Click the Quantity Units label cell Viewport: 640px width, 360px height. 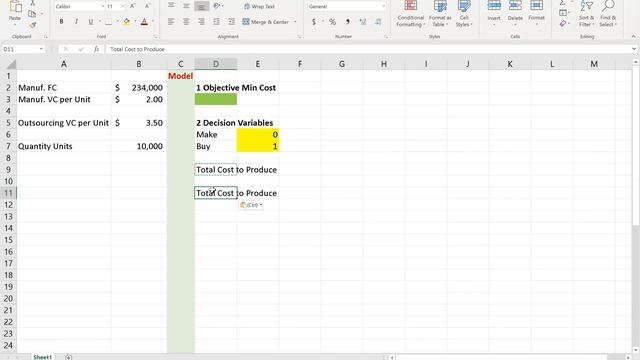(x=64, y=146)
